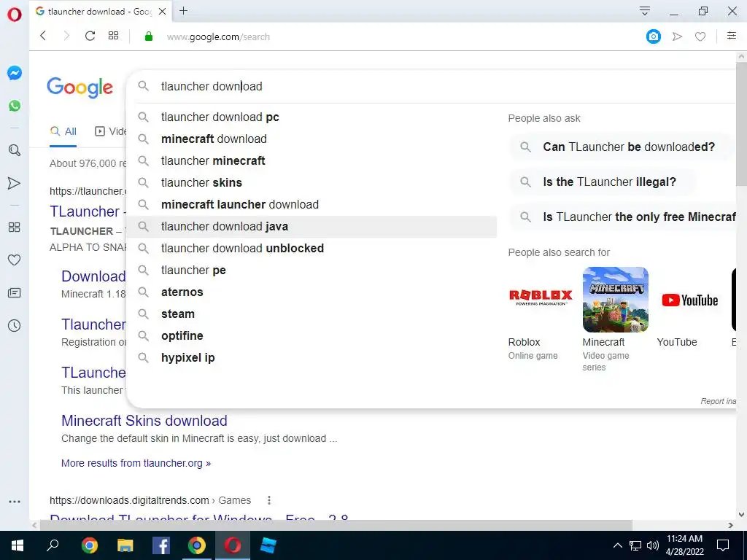Open the TLauncher result title link
Screen dimensions: 747x560
[x=88, y=211]
